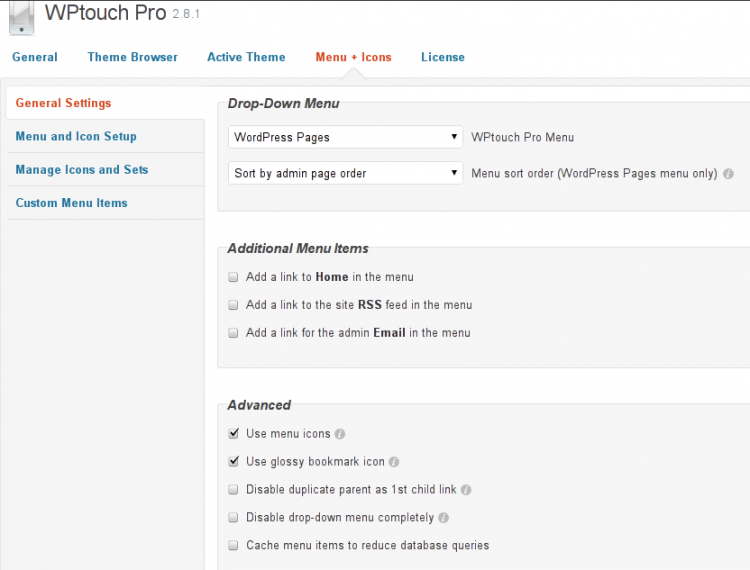This screenshot has width=750, height=570.
Task: Open Sort by admin page order dropdown
Action: 345,173
